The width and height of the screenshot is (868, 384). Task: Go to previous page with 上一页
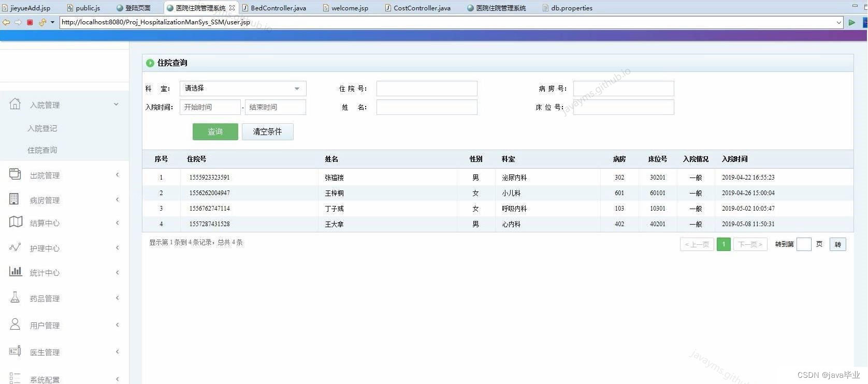click(697, 244)
